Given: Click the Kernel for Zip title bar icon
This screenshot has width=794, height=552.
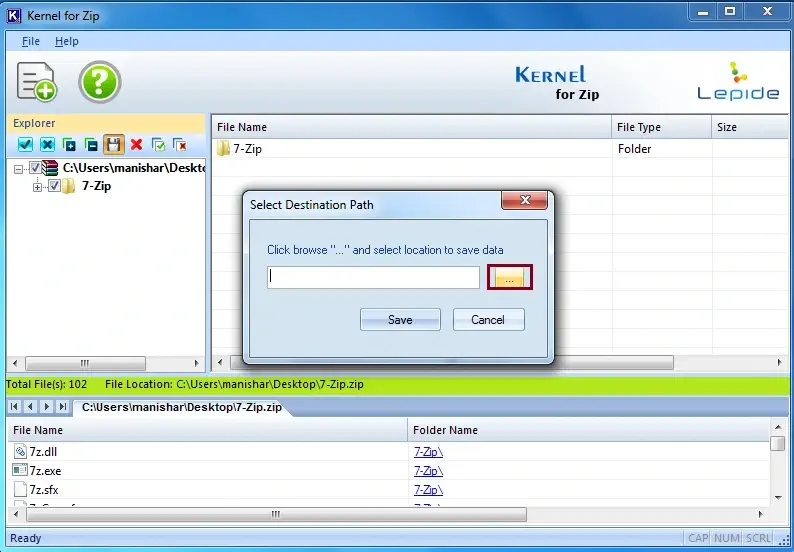Looking at the screenshot, I should pos(13,16).
